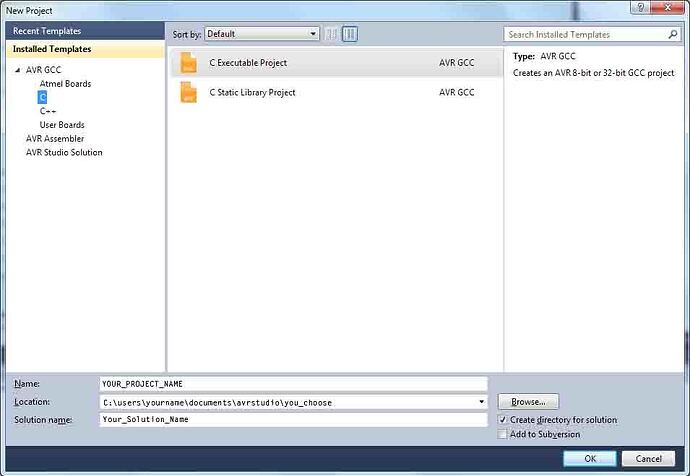
Task: Close the New Project dialog
Action: tap(668, 9)
